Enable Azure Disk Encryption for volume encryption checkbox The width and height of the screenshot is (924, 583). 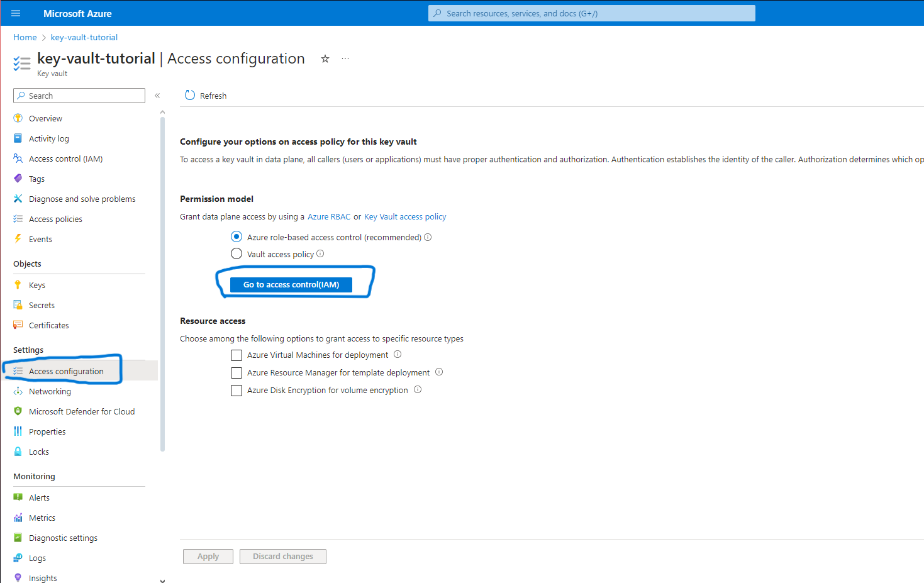(x=237, y=391)
